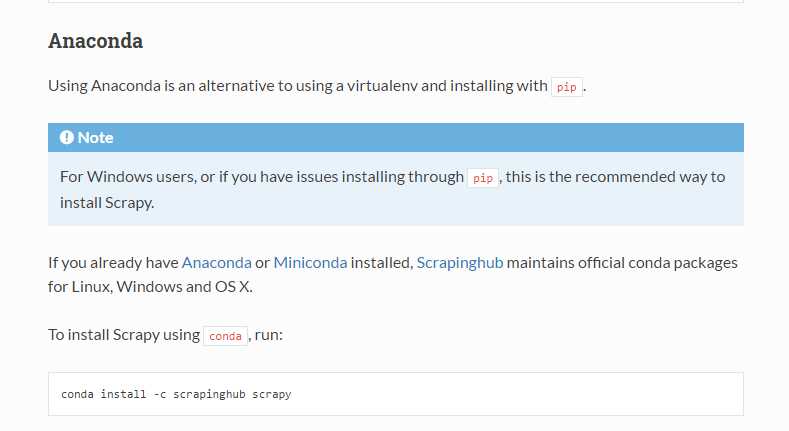Click the conda inline code tag
Screen dimensions: 789x431
pos(225,336)
